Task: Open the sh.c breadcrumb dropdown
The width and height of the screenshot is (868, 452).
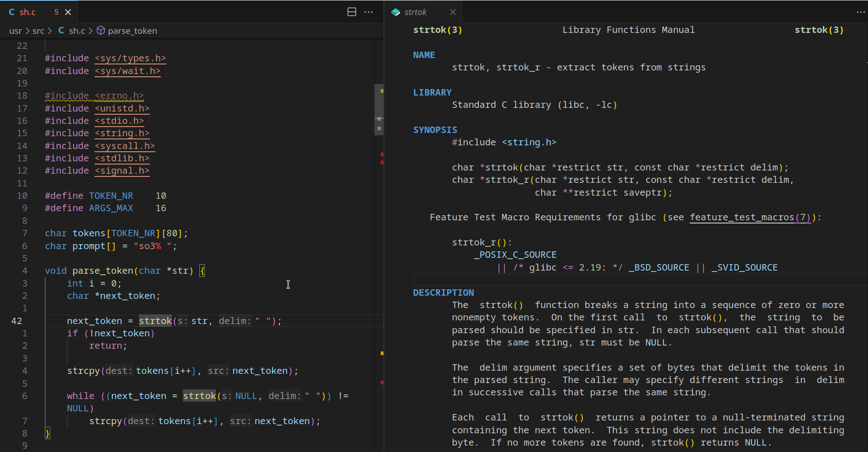Action: [77, 31]
